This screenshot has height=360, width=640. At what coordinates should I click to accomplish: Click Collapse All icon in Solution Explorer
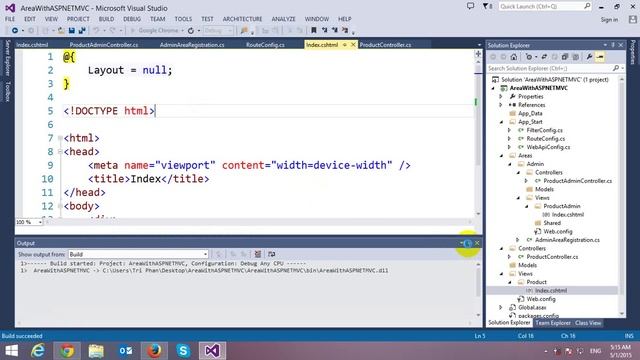(x=565, y=57)
